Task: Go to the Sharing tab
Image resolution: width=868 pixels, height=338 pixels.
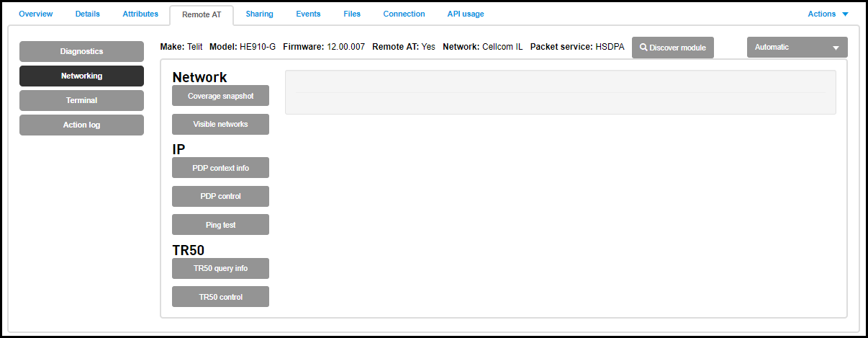Action: [259, 14]
